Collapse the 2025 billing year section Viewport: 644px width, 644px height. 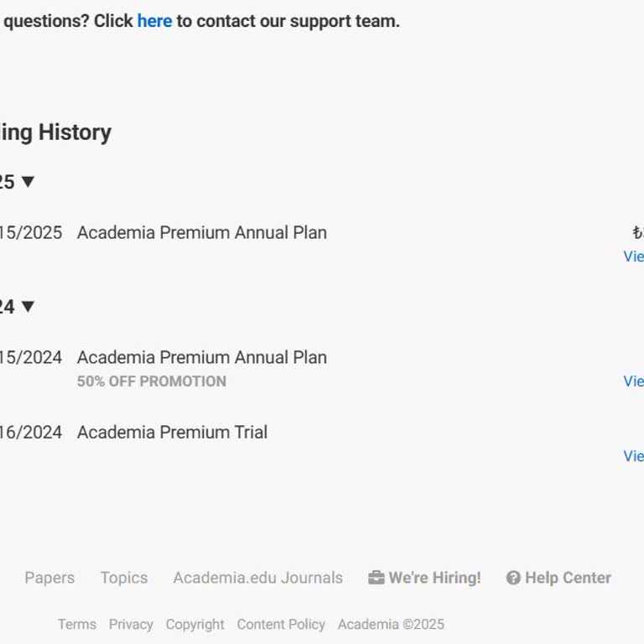click(27, 181)
